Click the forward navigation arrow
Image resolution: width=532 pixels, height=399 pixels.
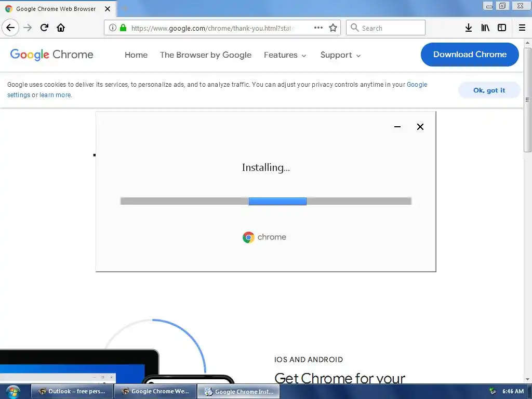coord(28,28)
